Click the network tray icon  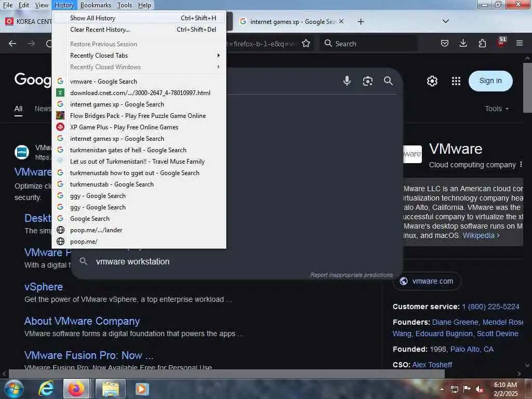454,389
